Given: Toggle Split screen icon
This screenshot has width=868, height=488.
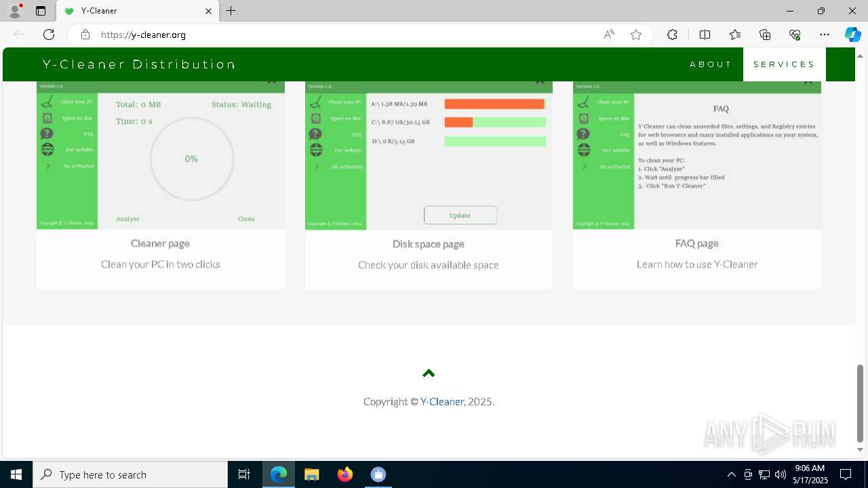Looking at the screenshot, I should point(705,35).
